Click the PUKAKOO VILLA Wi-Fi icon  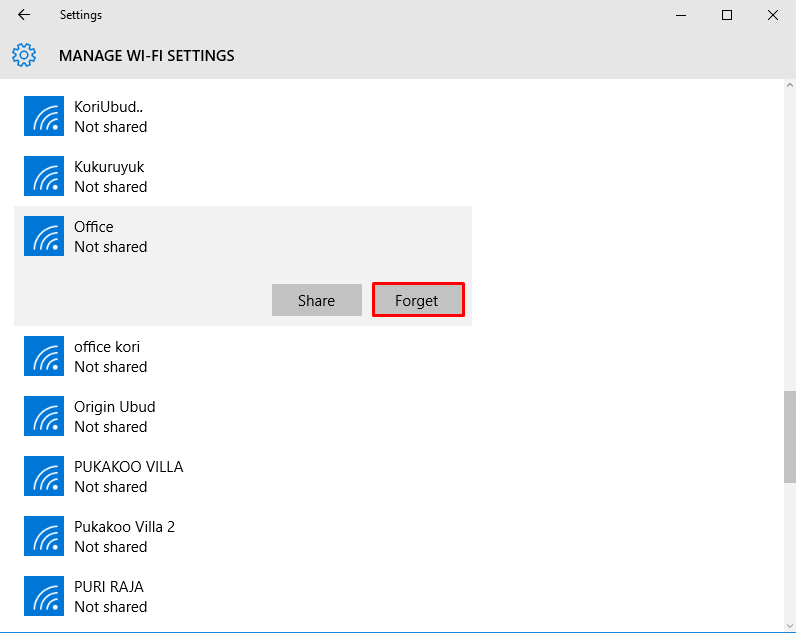(44, 476)
